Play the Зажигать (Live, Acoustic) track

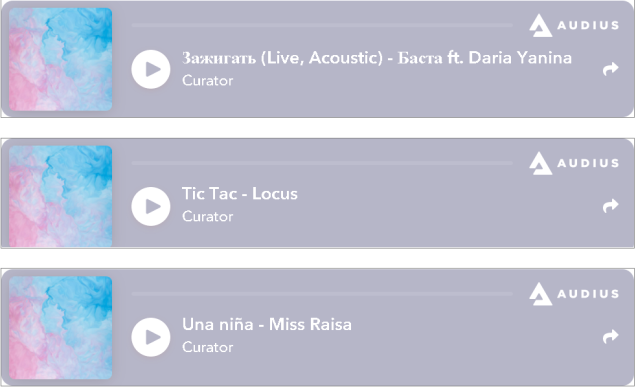point(151,69)
